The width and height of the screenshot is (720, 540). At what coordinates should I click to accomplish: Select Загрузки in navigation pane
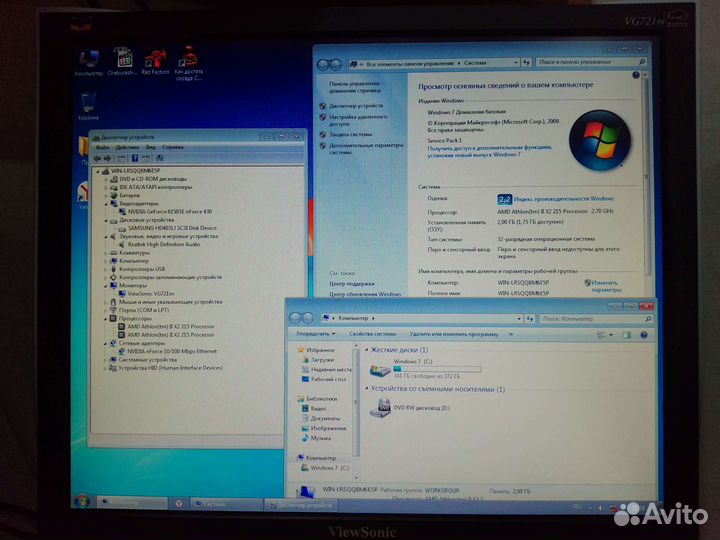pyautogui.click(x=322, y=360)
